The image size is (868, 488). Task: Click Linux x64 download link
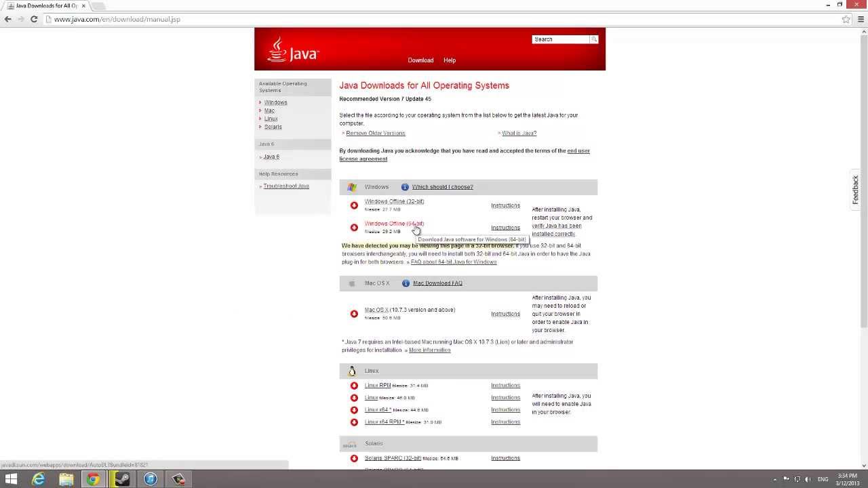377,410
